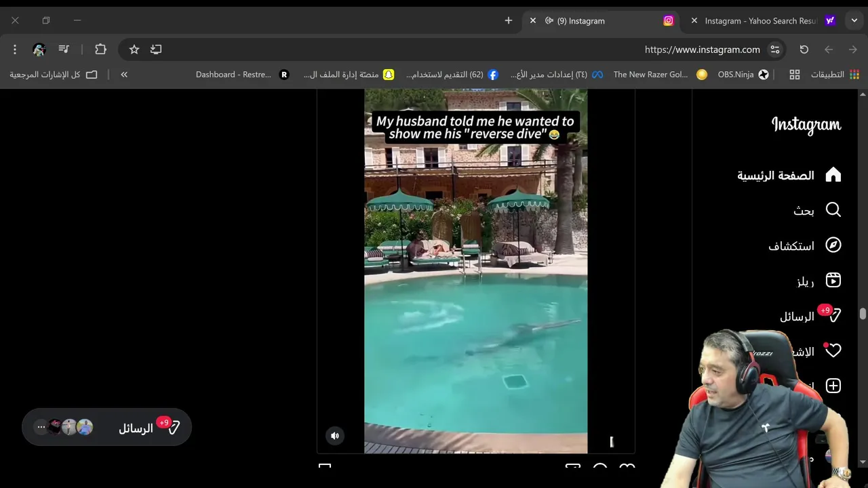Click audio playing indicator on Instagram tab
868x488 pixels.
coord(549,21)
